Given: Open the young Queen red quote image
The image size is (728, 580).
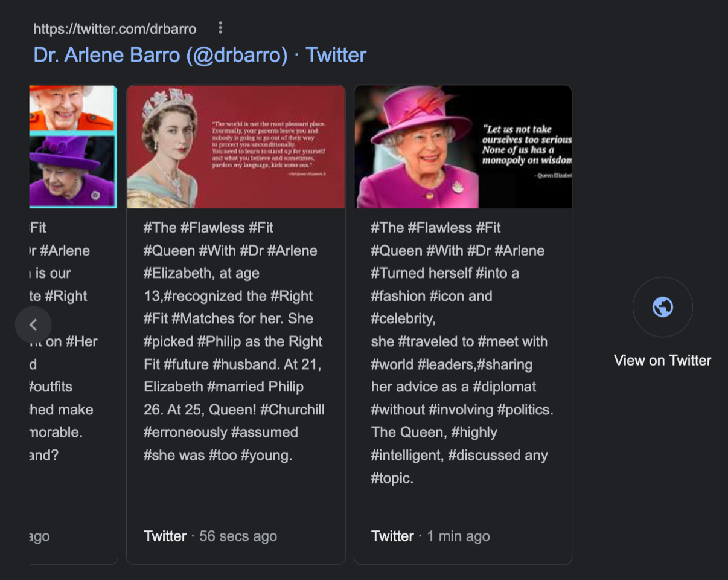Looking at the screenshot, I should (236, 147).
